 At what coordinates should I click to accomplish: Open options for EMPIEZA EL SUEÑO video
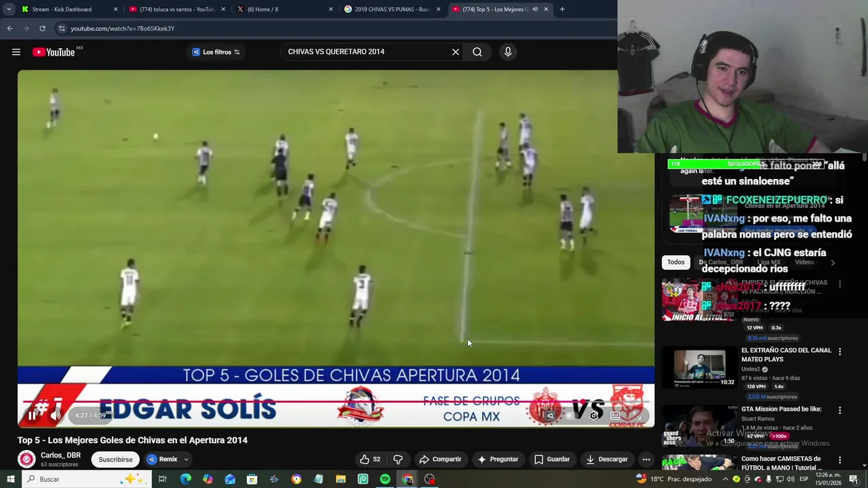840,283
